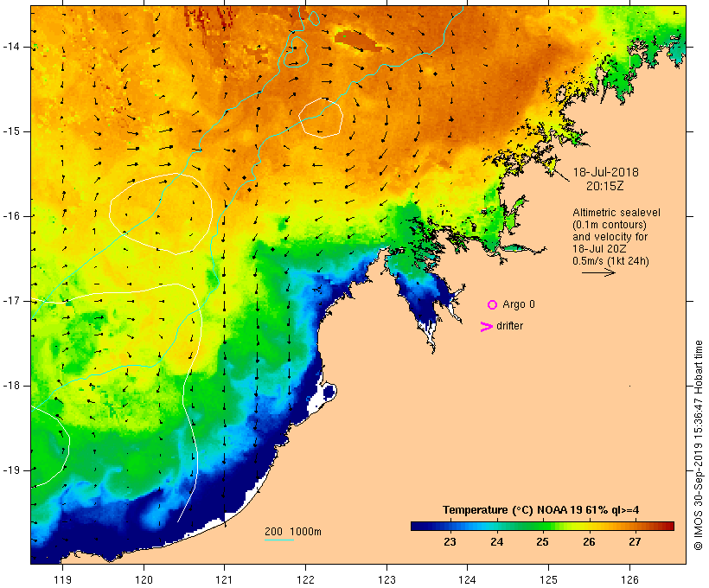
Task: Click the longitude axis label 124
Action: pyautogui.click(x=467, y=580)
